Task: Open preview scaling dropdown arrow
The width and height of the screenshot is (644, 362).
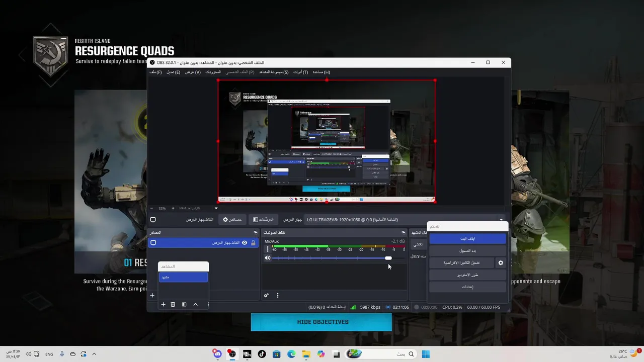Action: [216, 208]
